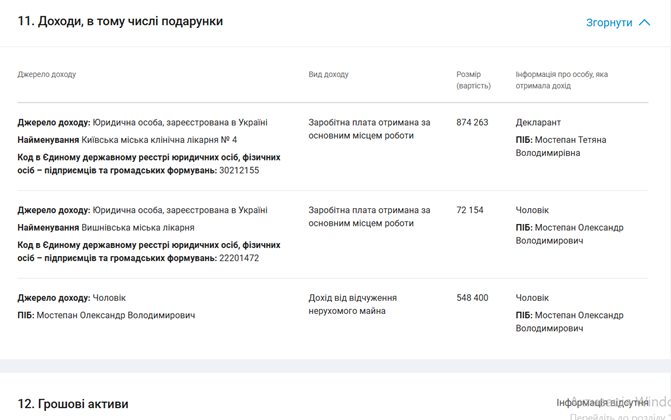Screen dimensions: 671x420
Task: Click the Вид доходу column header
Action: (328, 75)
